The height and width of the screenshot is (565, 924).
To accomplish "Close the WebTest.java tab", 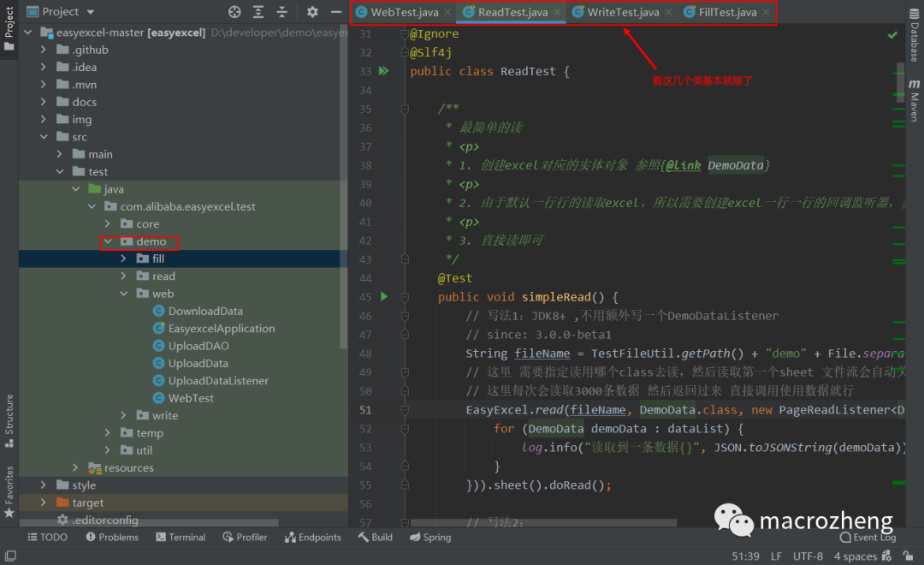I will 447,12.
